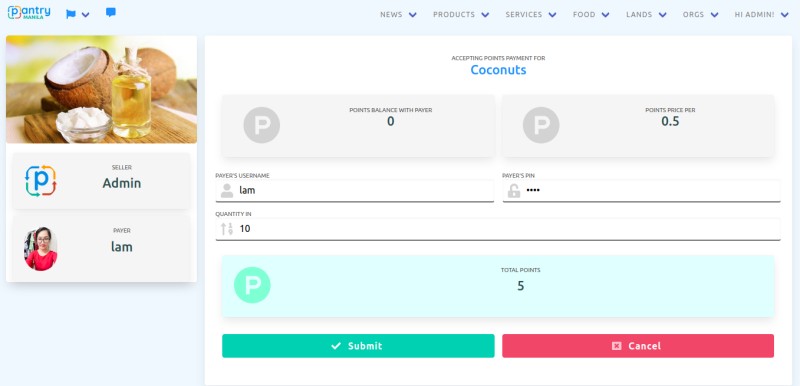Screen dimensions: 800x386
Task: Click the grey P icon beside points price
Action: [x=541, y=125]
